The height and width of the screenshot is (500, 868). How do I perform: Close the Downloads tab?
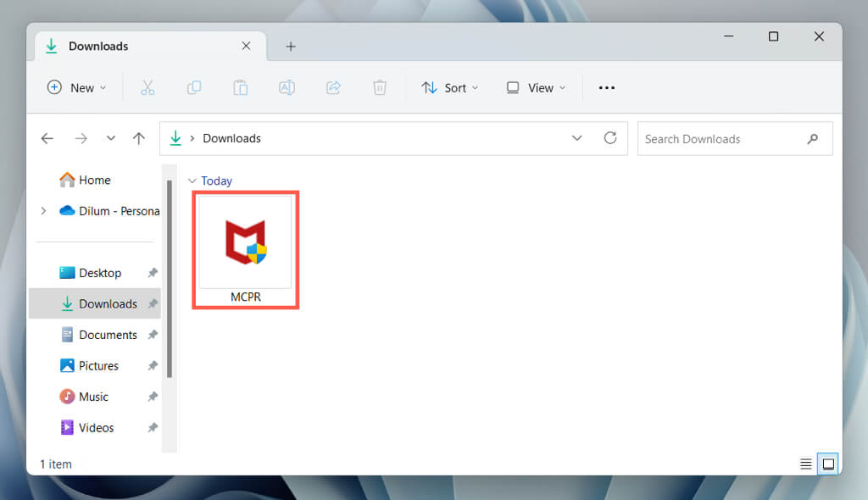(247, 46)
